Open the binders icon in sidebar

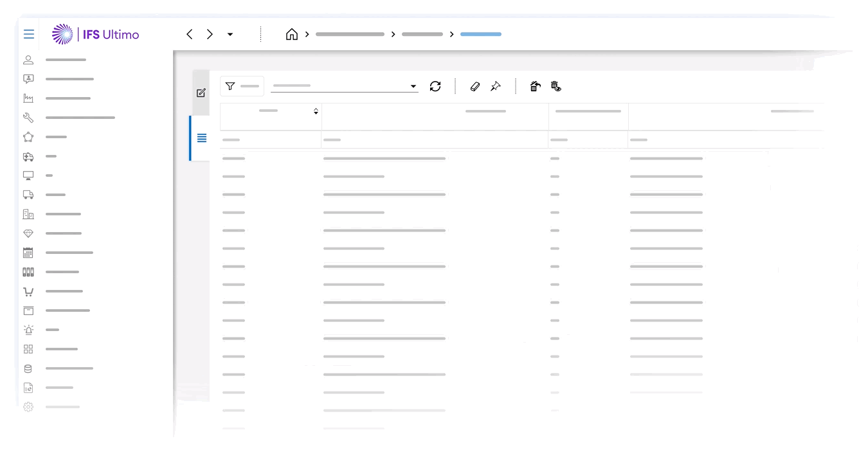tap(28, 272)
